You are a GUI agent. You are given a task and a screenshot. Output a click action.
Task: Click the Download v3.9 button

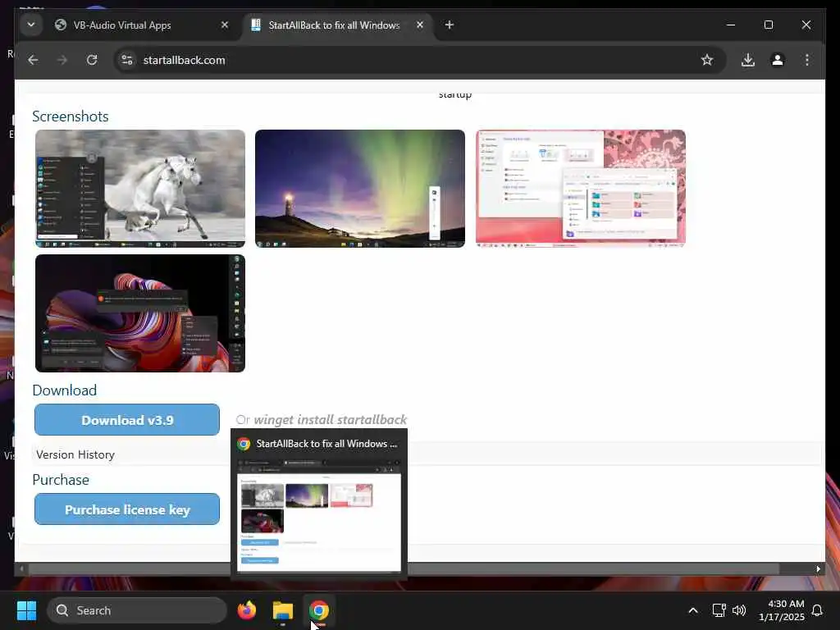127,420
